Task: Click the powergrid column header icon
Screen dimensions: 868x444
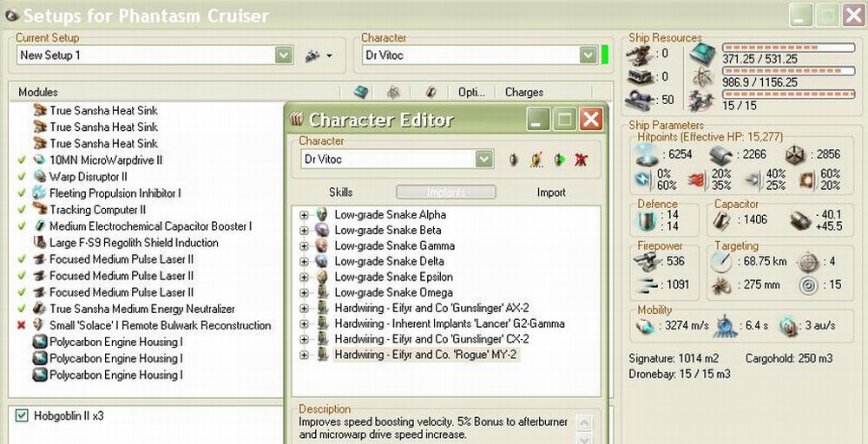Action: pyautogui.click(x=393, y=92)
